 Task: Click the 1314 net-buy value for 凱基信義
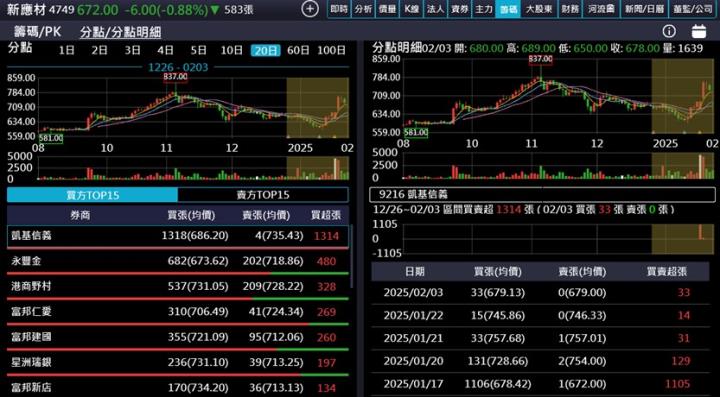(326, 236)
